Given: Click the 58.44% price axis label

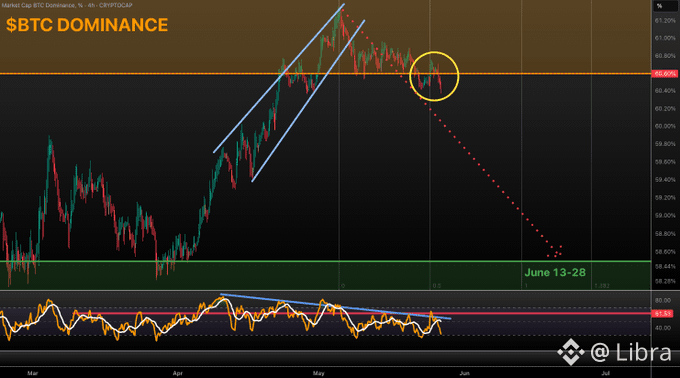Looking at the screenshot, I should click(665, 266).
